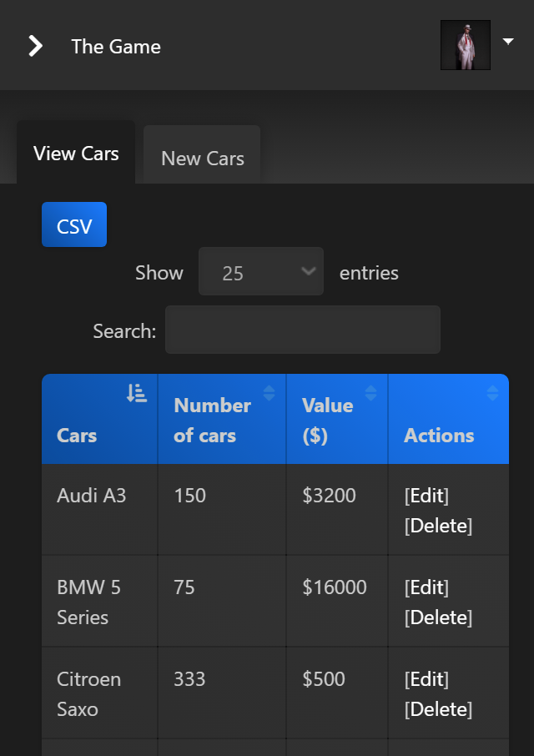Export the table with CSV button
The image size is (534, 756).
74,225
